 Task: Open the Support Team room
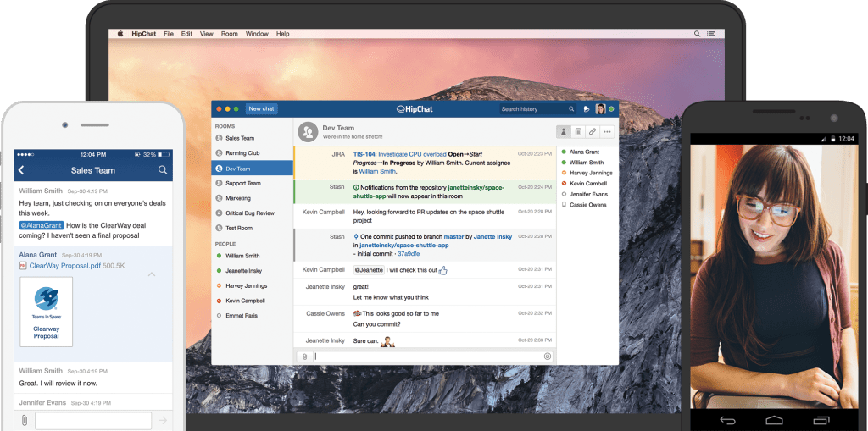[252, 183]
